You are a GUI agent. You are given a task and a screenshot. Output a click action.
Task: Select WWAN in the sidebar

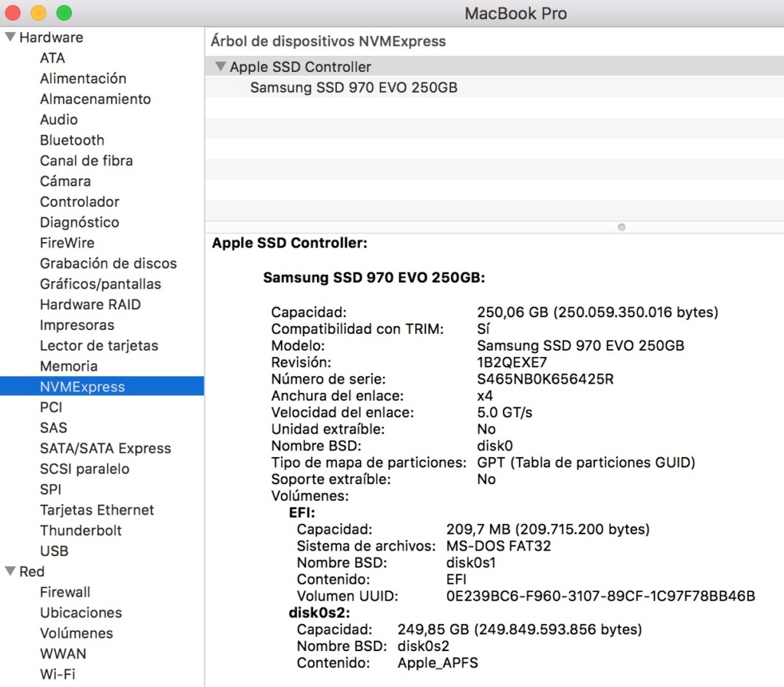click(63, 653)
